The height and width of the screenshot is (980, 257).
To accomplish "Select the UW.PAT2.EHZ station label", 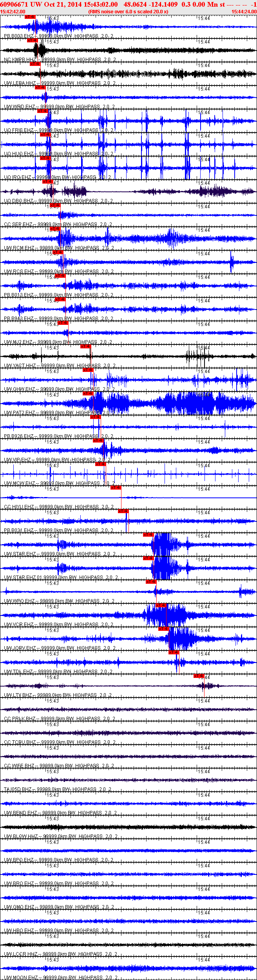I will pyautogui.click(x=20, y=413).
